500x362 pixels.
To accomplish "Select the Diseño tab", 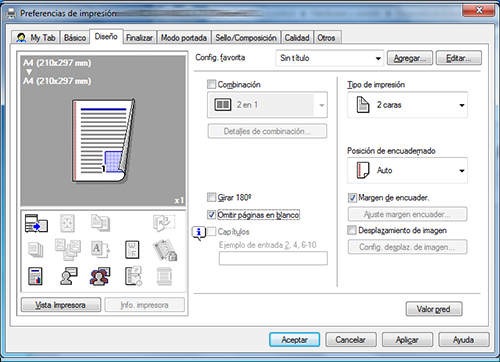I will coord(106,36).
